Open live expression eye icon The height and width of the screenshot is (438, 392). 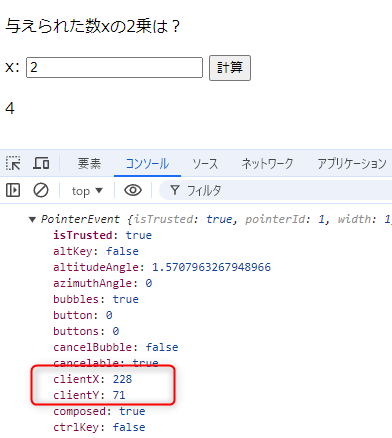[133, 190]
